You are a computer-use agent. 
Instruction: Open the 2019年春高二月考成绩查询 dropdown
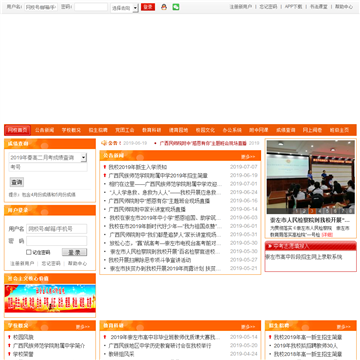pos(48,158)
